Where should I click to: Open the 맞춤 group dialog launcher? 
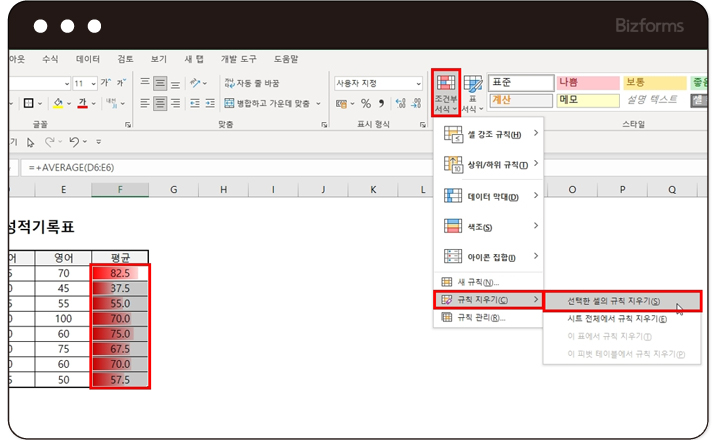tap(324, 124)
